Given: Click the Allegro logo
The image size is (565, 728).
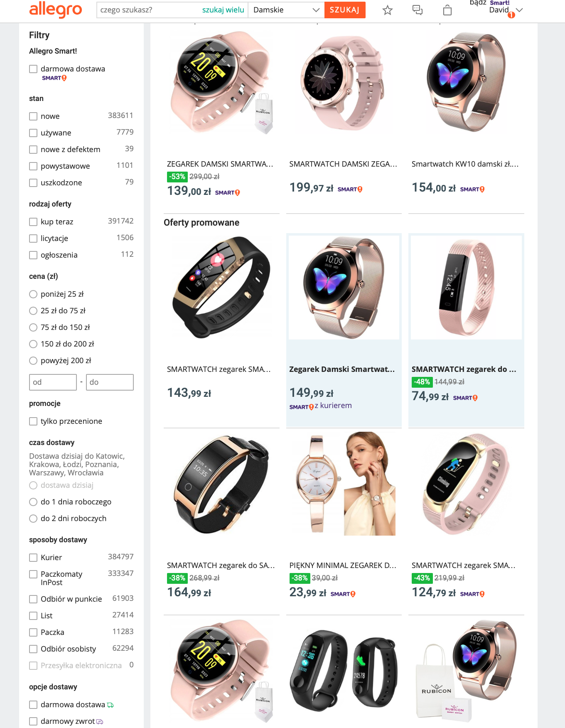Looking at the screenshot, I should [56, 10].
